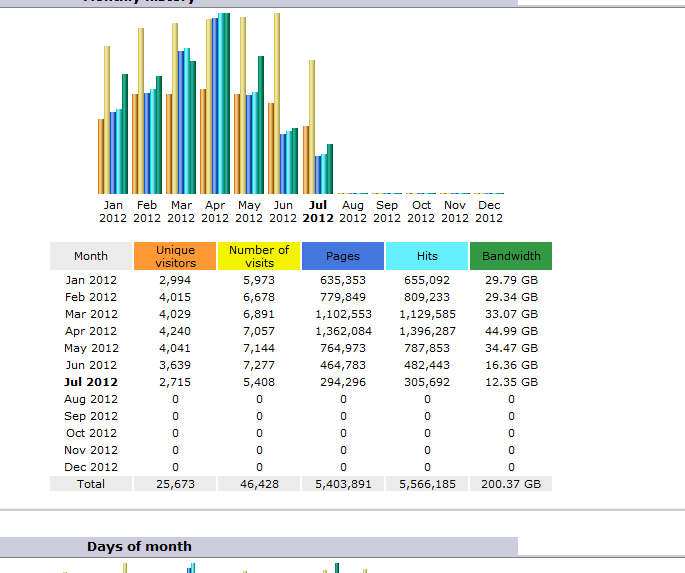The height and width of the screenshot is (573, 685).
Task: Click the bandwidth value 44.99 GB
Action: 511,331
